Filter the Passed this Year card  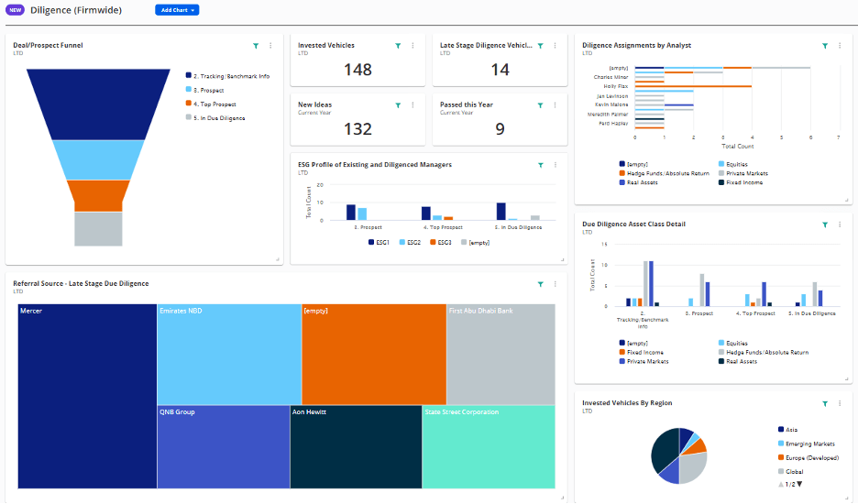(x=540, y=105)
